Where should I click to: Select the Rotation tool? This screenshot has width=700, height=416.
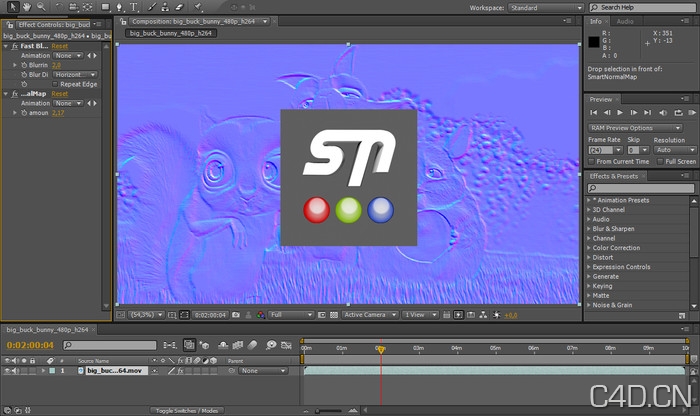click(x=59, y=7)
